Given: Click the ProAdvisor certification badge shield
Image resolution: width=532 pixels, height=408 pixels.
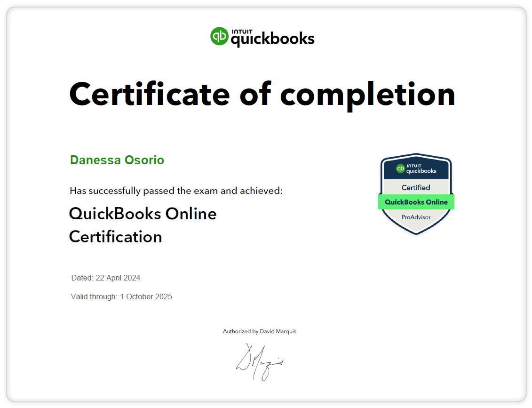Looking at the screenshot, I should [416, 194].
